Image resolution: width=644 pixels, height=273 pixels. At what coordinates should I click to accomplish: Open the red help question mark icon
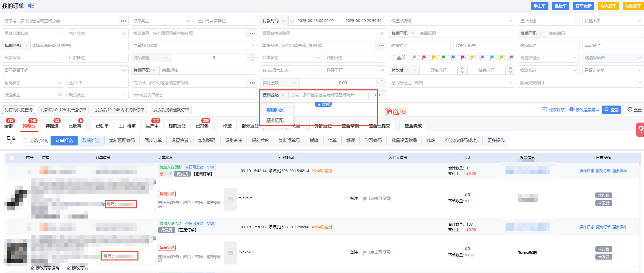click(x=640, y=130)
